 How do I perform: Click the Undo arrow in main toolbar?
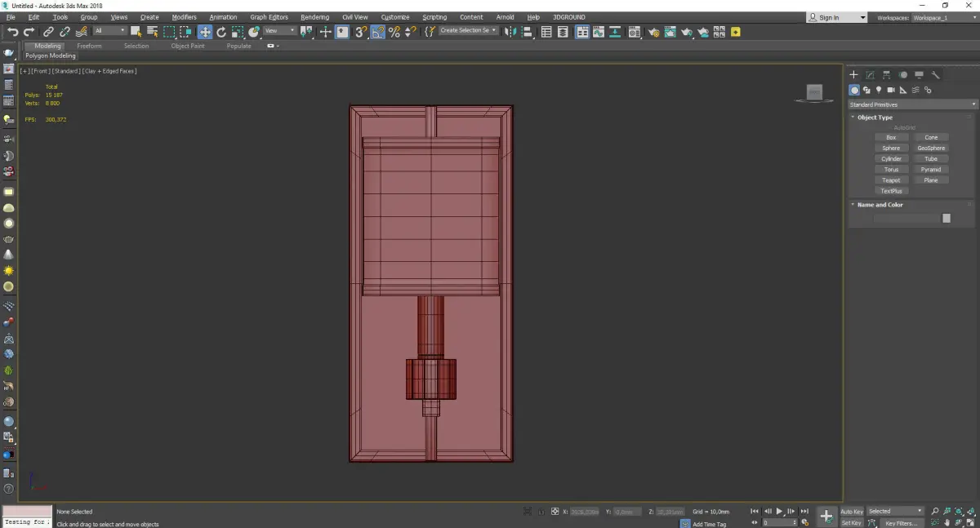(12, 32)
